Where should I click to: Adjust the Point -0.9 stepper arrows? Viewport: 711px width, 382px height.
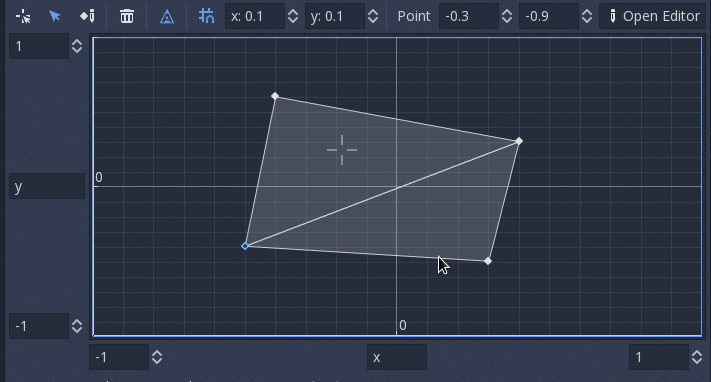(587, 16)
